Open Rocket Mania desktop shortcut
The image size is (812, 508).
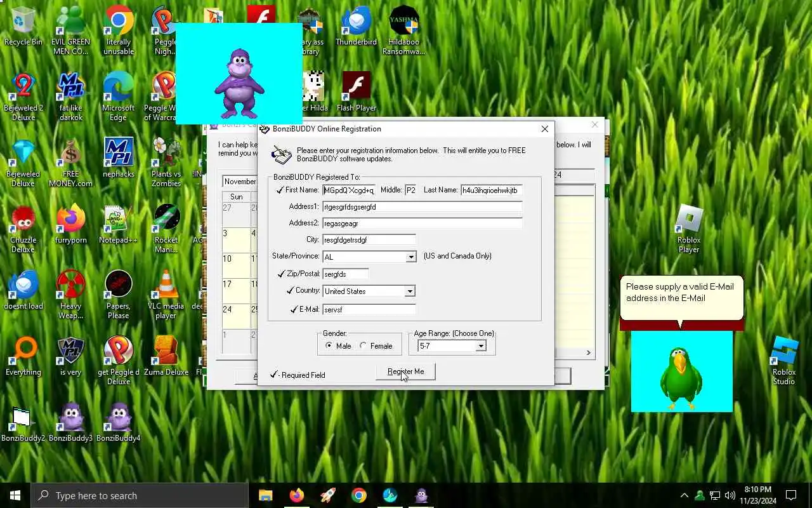coord(166,229)
